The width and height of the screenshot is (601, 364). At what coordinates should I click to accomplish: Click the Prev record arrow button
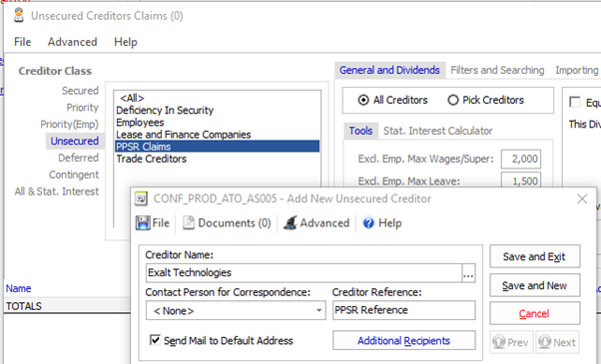(x=512, y=342)
